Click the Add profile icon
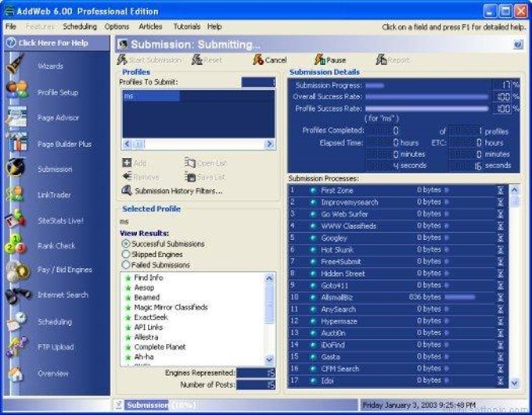This screenshot has width=532, height=415. tap(127, 163)
